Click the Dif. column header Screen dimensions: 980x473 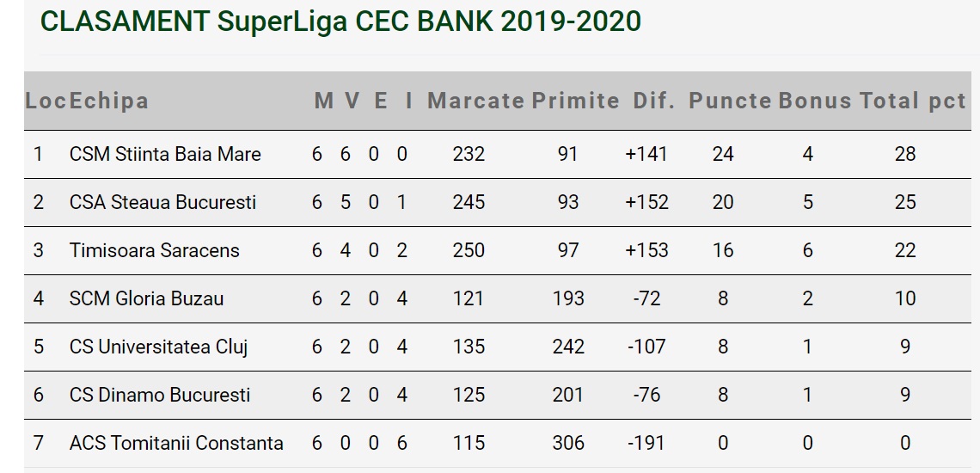[652, 101]
